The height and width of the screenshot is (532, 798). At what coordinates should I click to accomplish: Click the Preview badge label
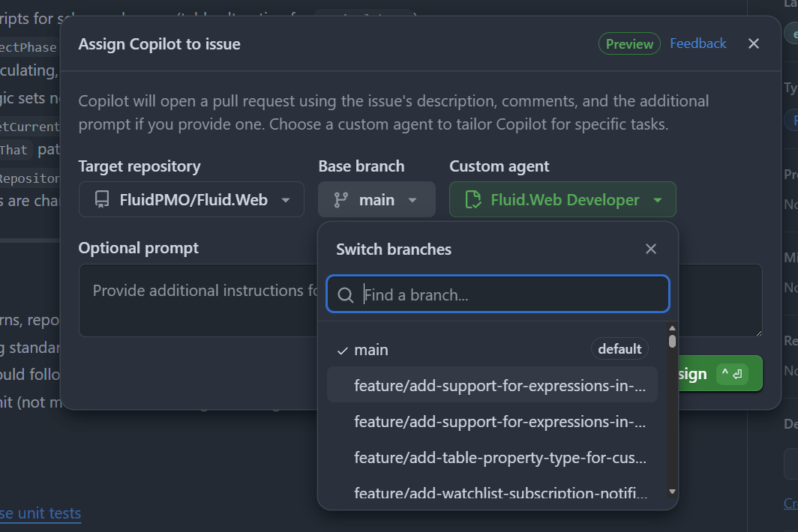629,43
